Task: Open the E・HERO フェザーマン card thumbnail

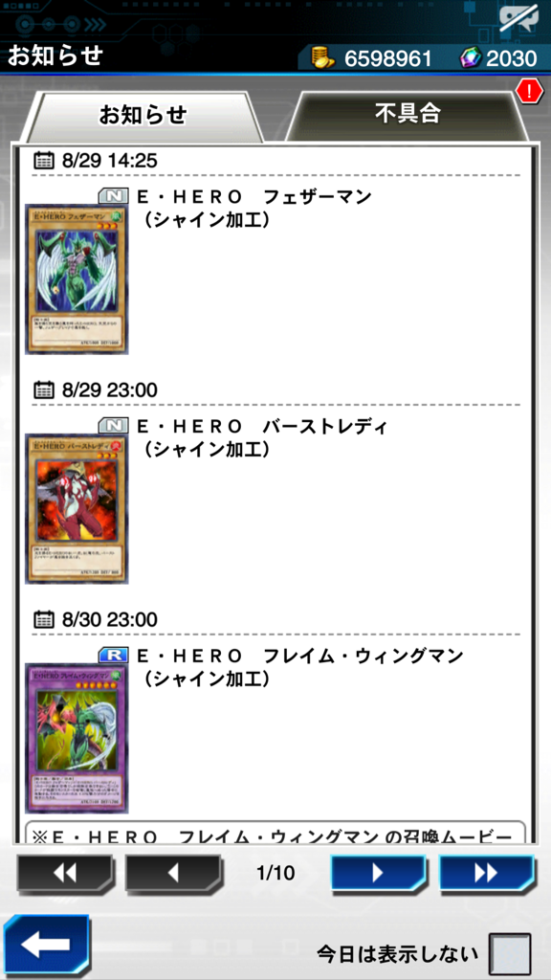Action: click(x=77, y=279)
